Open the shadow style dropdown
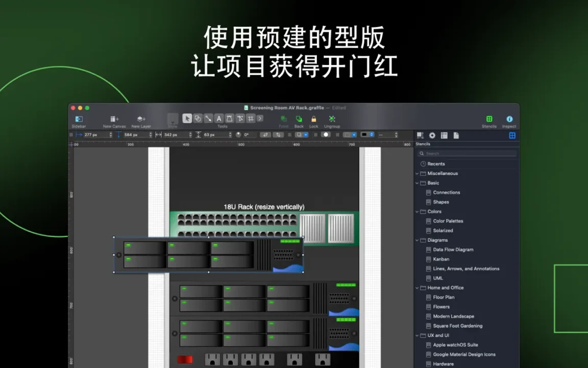 [302, 135]
